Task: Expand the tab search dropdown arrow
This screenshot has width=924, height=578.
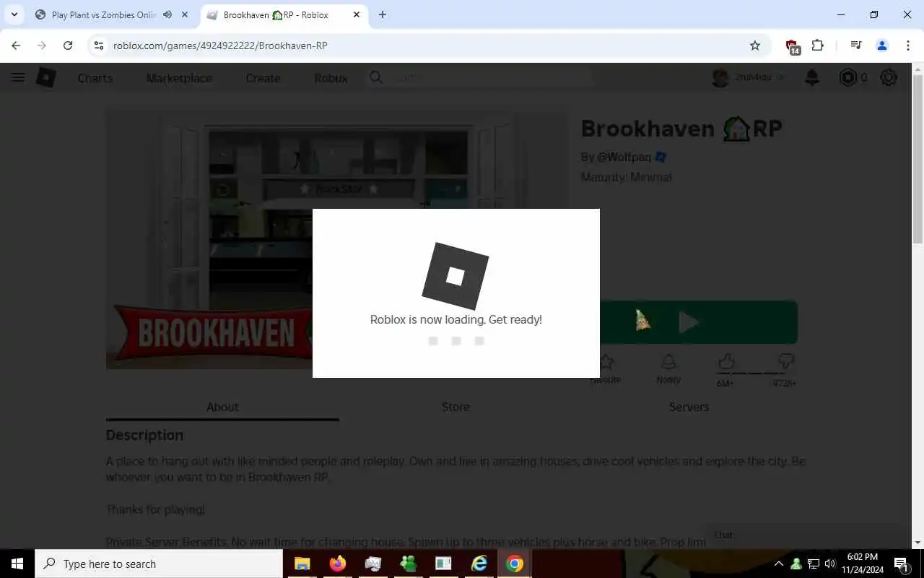Action: pos(14,14)
